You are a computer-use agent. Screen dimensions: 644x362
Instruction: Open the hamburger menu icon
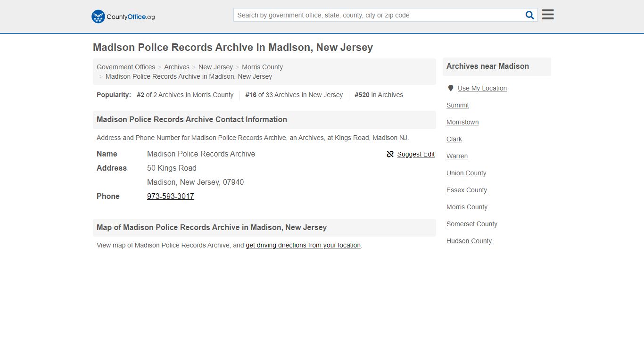pos(548,15)
